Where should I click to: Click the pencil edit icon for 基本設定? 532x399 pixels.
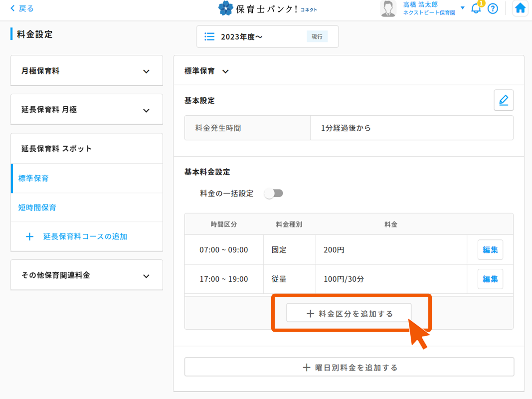tap(503, 100)
